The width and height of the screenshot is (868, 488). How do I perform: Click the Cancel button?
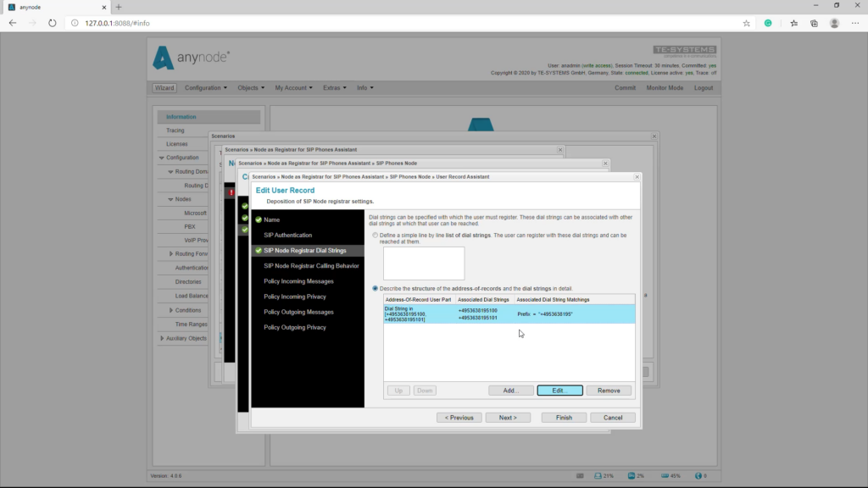(x=613, y=418)
